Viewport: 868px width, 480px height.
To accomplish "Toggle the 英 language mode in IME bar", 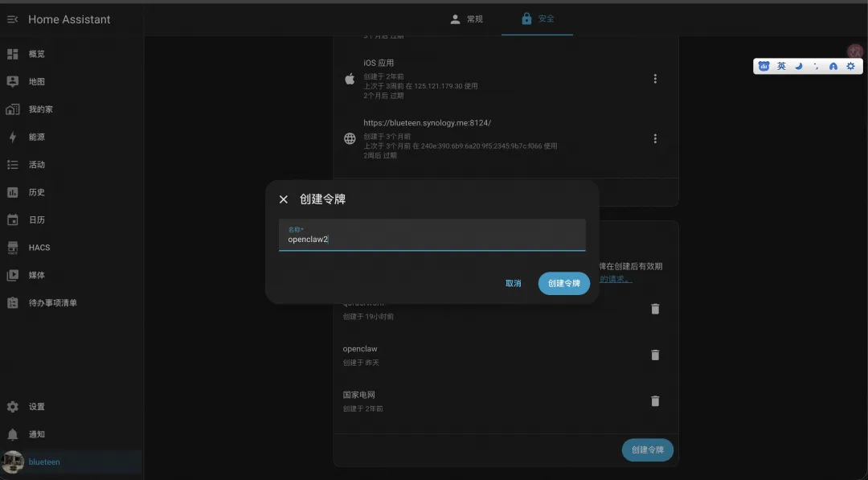I will point(781,67).
